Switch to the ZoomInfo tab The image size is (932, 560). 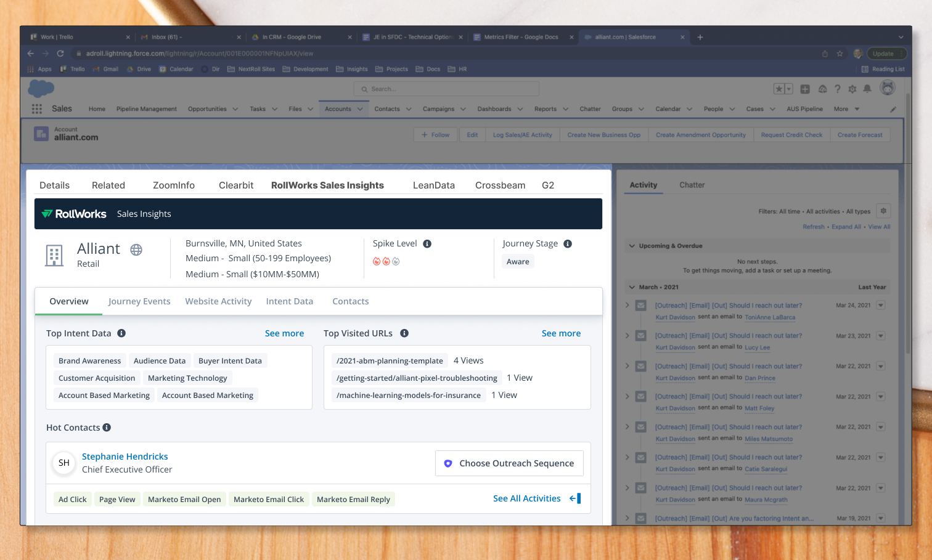pos(174,185)
